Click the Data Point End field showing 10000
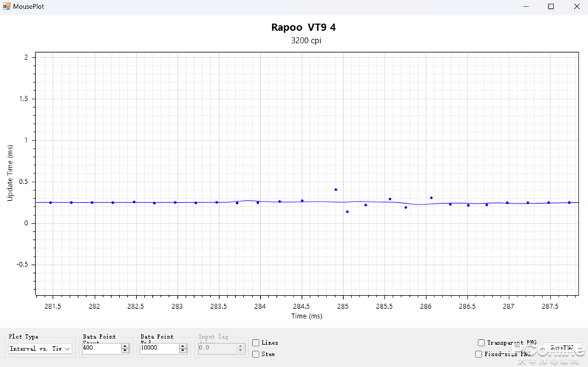Image resolution: width=588 pixels, height=367 pixels. pyautogui.click(x=158, y=349)
